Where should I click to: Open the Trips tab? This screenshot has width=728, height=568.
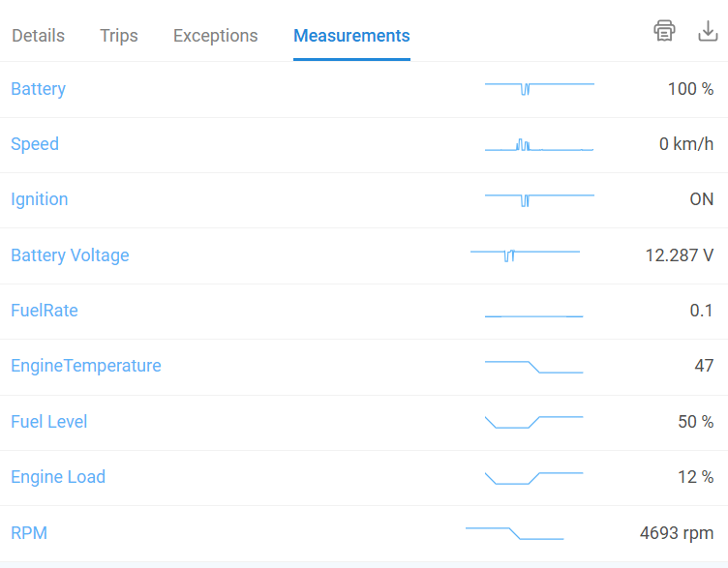coord(119,36)
